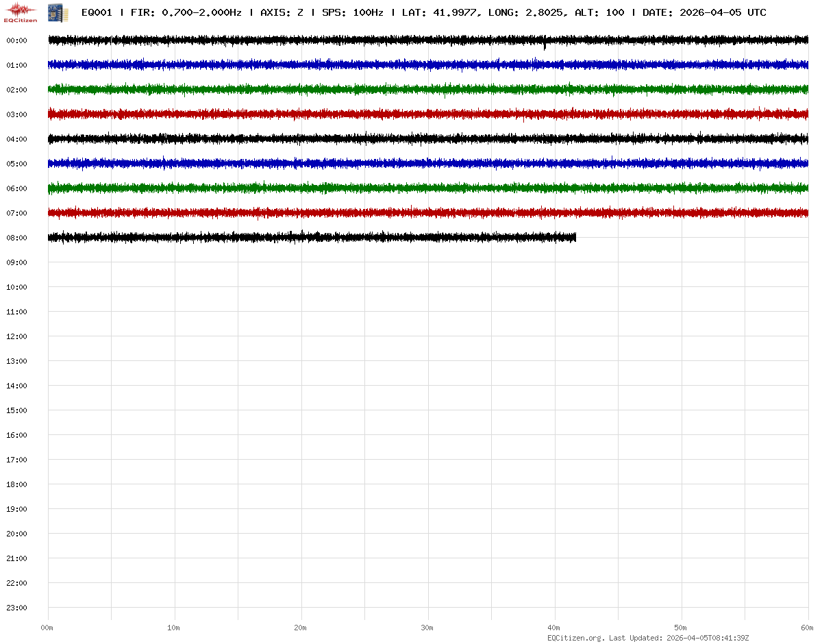The image size is (822, 644).
Task: Click the 12:00 hour row label
Action: (x=16, y=336)
